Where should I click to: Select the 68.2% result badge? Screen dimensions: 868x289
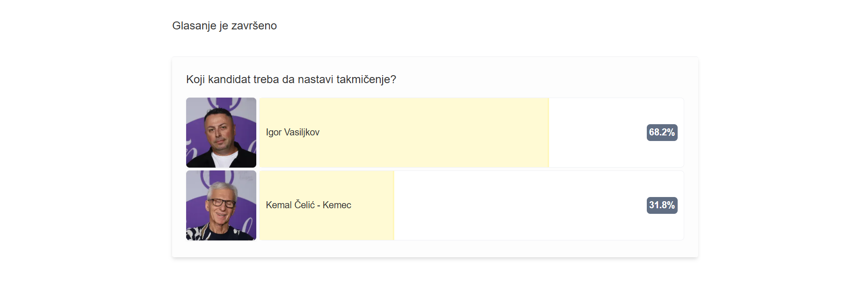coord(661,133)
